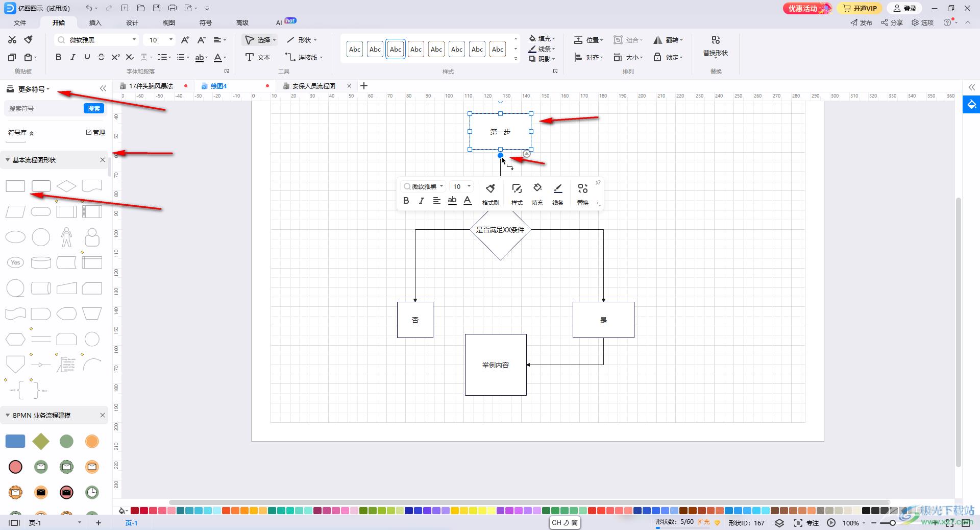Select the diamond decision shape in library
Image resolution: width=980 pixels, height=530 pixels.
(66, 186)
